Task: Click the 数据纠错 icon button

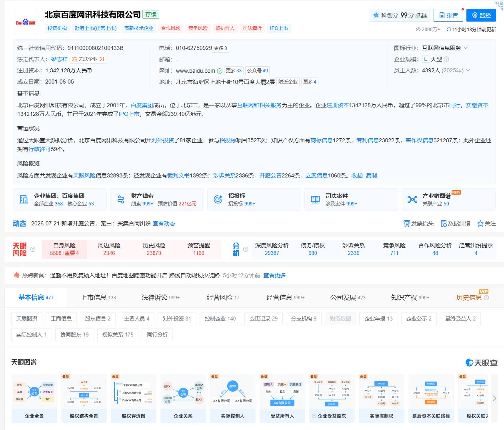Action: pyautogui.click(x=455, y=223)
